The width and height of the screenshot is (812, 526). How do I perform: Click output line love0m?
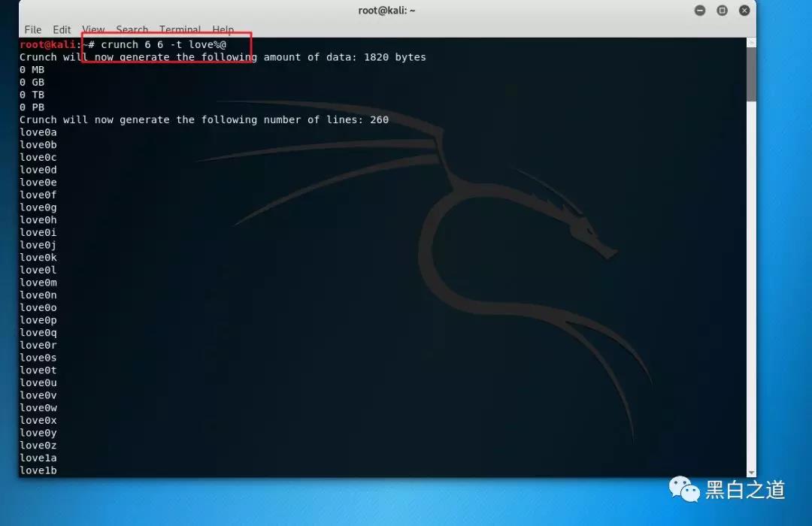38,283
